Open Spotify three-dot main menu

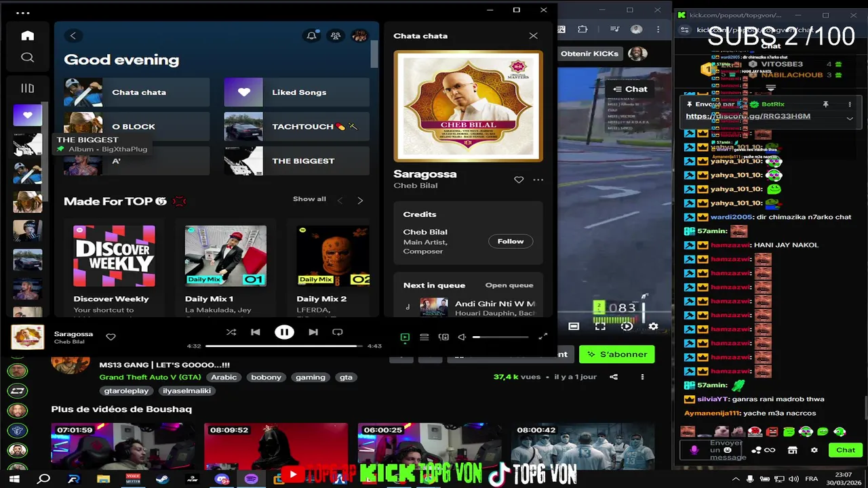22,13
